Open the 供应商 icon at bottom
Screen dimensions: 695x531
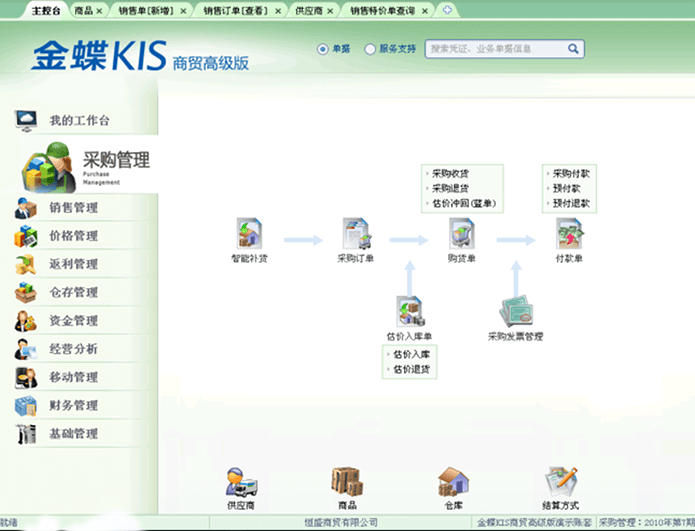tap(241, 482)
